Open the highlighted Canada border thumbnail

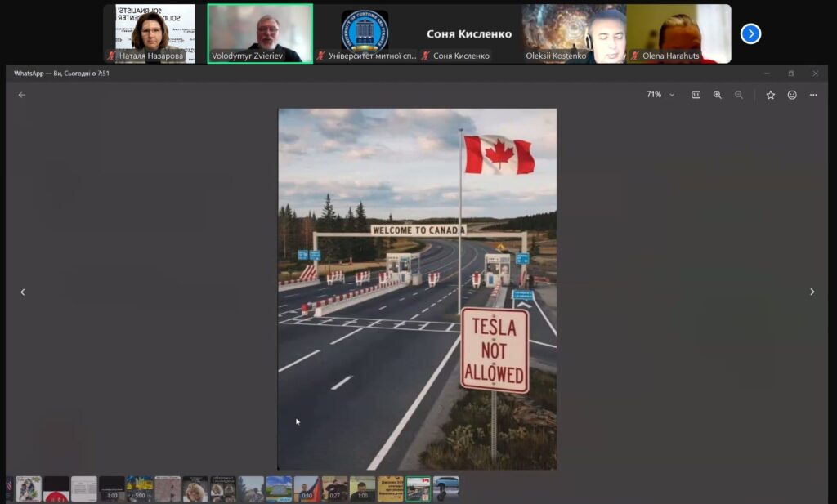point(418,489)
